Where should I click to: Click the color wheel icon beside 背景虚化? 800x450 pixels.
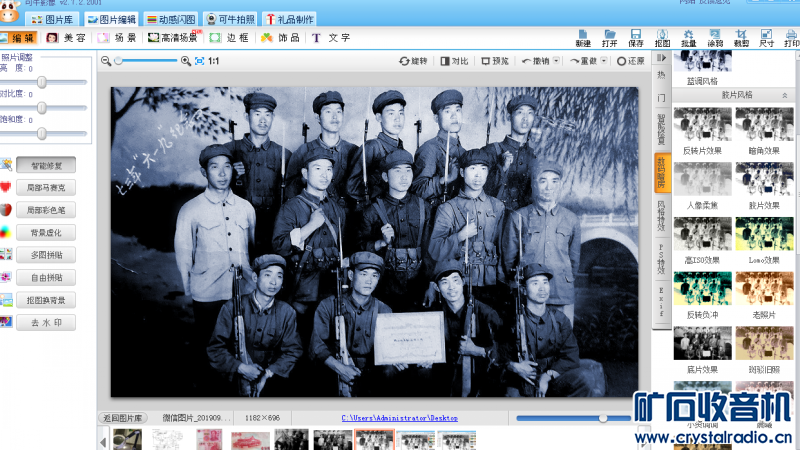5,232
